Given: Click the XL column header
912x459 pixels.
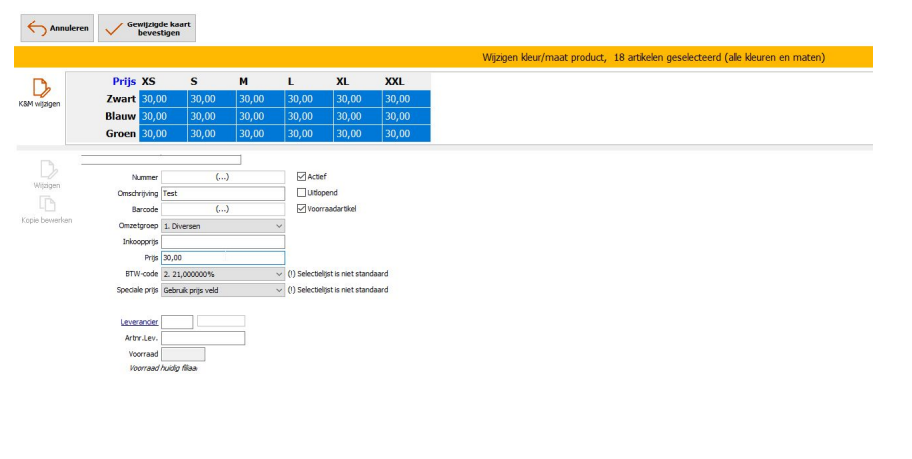Looking at the screenshot, I should click(x=343, y=81).
